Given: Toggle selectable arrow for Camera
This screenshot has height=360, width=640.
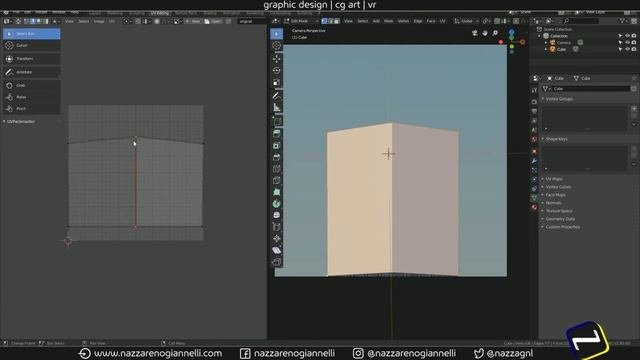Looking at the screenshot, I should [x=620, y=42].
